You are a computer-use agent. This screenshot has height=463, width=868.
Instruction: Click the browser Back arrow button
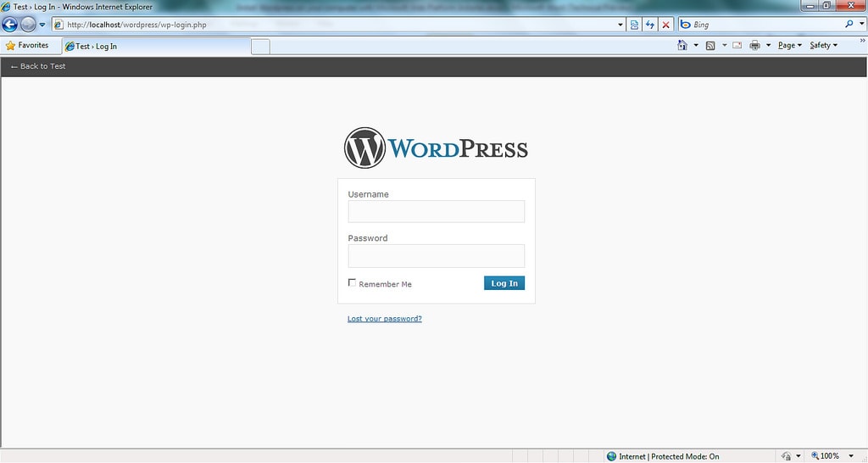point(10,25)
